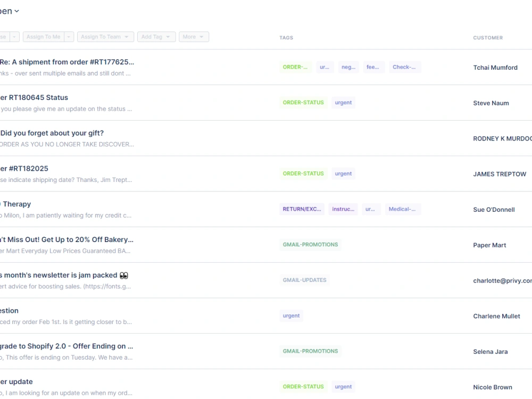Click the 'ORDER-...' tag on Tchai Mumford's ticket
Screen dimensions: 532x399
[x=295, y=67]
